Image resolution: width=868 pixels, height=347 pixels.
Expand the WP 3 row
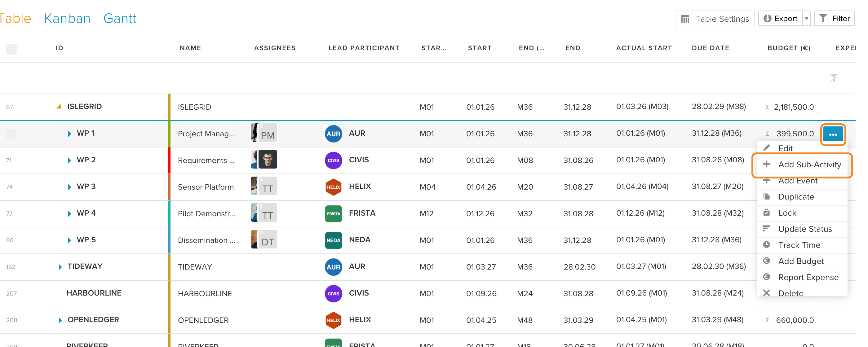click(69, 187)
